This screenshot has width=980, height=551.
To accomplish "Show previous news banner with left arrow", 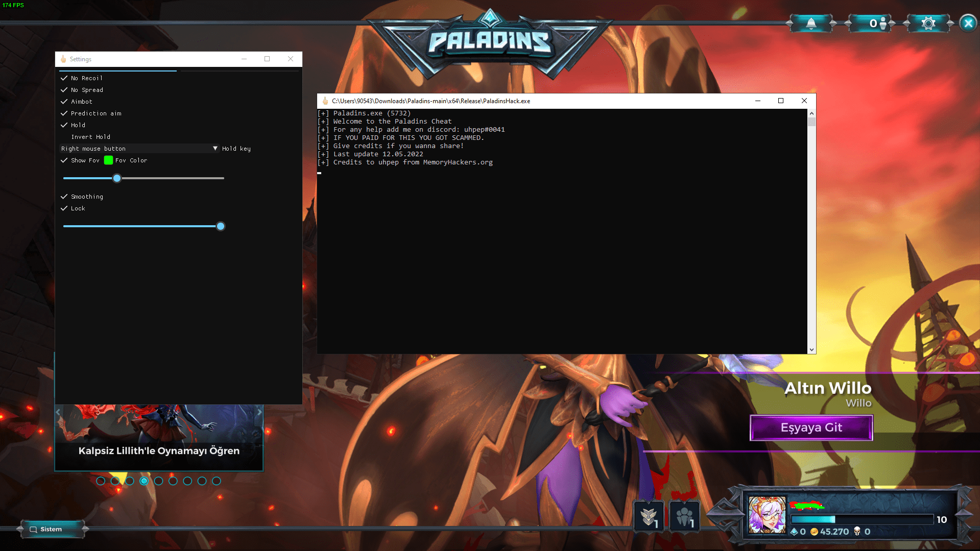I will (x=58, y=412).
